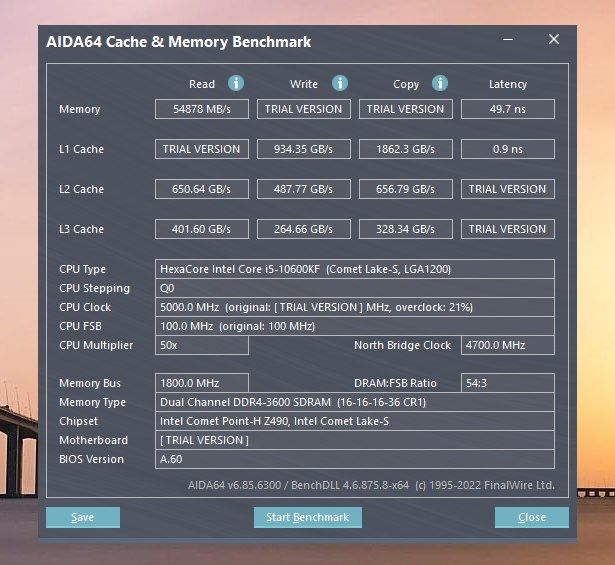615x565 pixels.
Task: Click the North Bridge Clock 4700.0 MHz field
Action: click(508, 345)
